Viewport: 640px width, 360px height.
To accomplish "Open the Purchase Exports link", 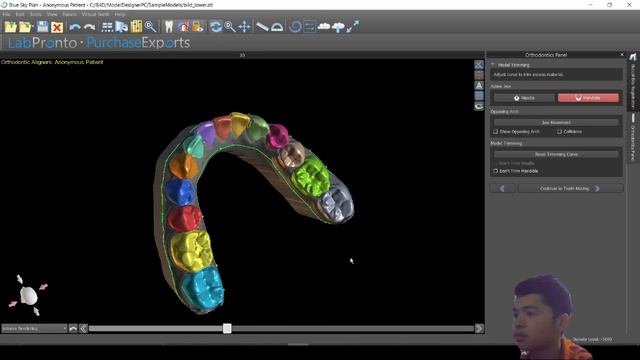I will click(138, 43).
